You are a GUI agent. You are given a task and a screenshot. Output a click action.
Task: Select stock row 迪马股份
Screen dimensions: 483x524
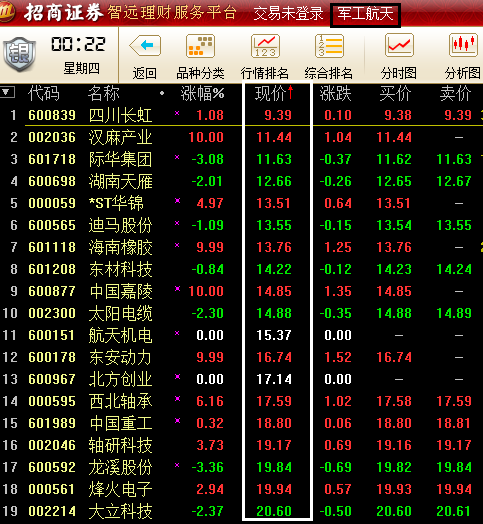click(x=241, y=225)
